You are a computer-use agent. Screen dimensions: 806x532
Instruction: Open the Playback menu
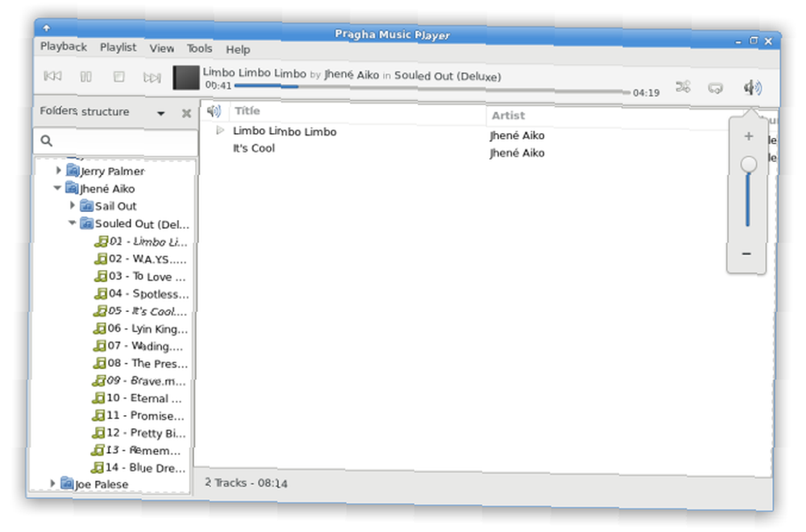[64, 46]
